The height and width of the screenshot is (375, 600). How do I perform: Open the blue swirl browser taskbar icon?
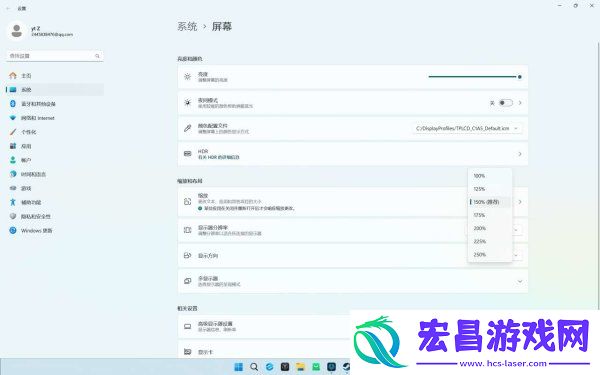pyautogui.click(x=269, y=367)
